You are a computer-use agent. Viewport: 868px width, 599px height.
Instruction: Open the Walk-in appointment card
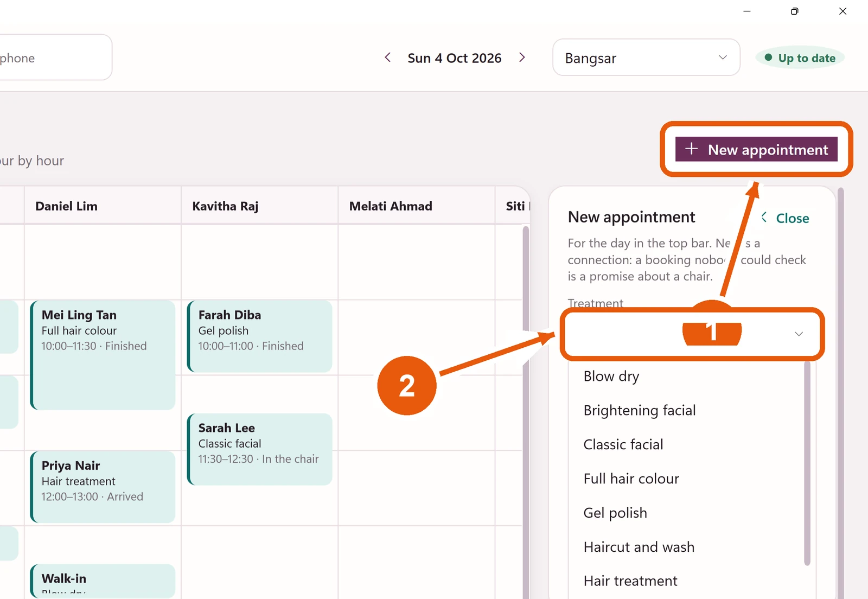(103, 581)
